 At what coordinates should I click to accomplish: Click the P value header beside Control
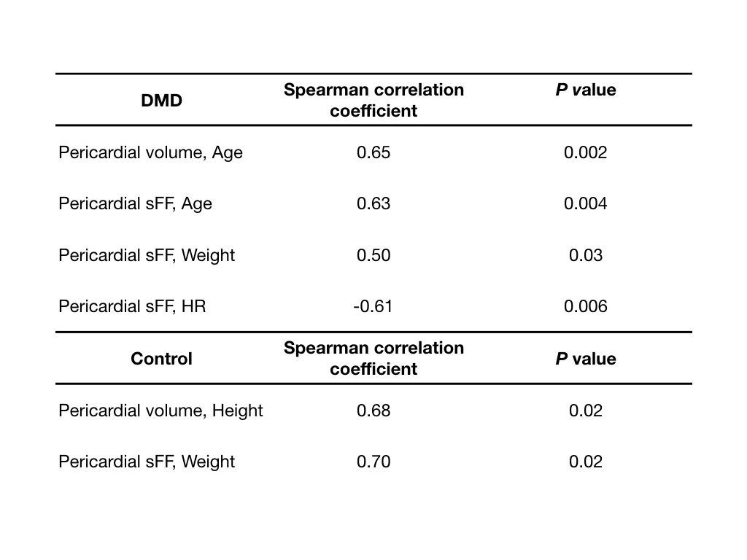(586, 359)
